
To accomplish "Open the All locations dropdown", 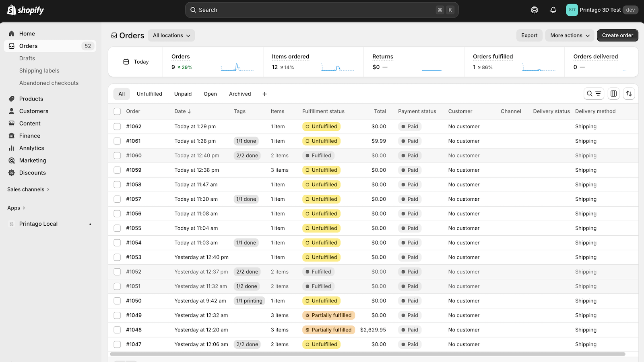I will point(171,35).
